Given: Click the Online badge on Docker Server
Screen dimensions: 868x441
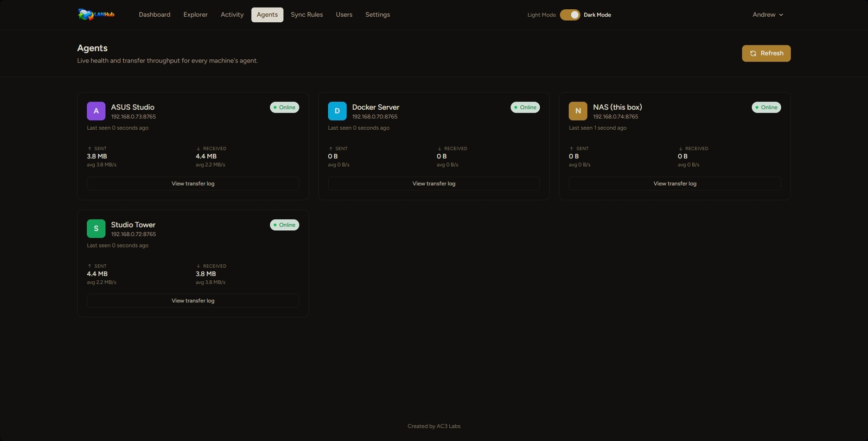Looking at the screenshot, I should 525,108.
